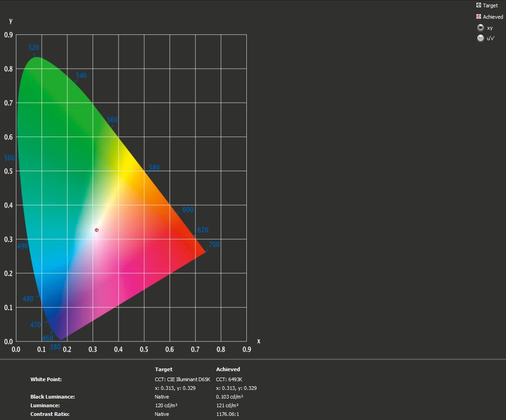Image resolution: width=506 pixels, height=420 pixels.
Task: Click the 540 wavelength label
Action: pos(81,76)
